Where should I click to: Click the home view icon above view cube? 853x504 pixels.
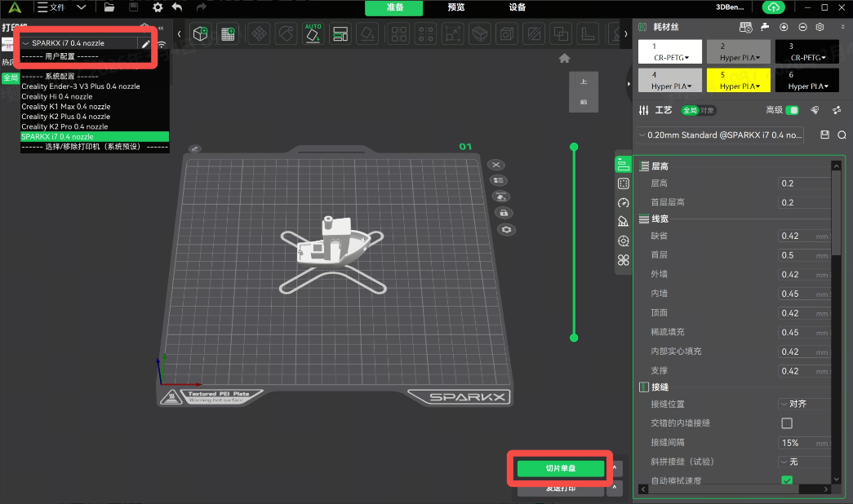point(564,59)
